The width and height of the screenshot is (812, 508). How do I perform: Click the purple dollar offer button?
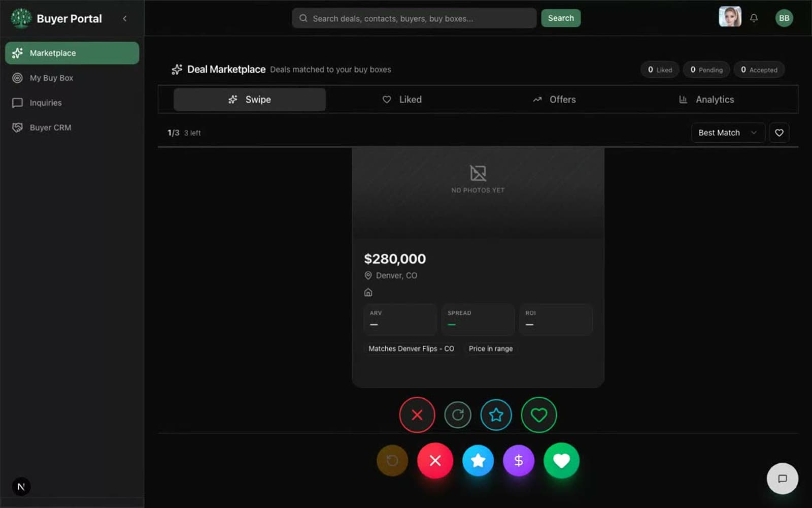(519, 461)
